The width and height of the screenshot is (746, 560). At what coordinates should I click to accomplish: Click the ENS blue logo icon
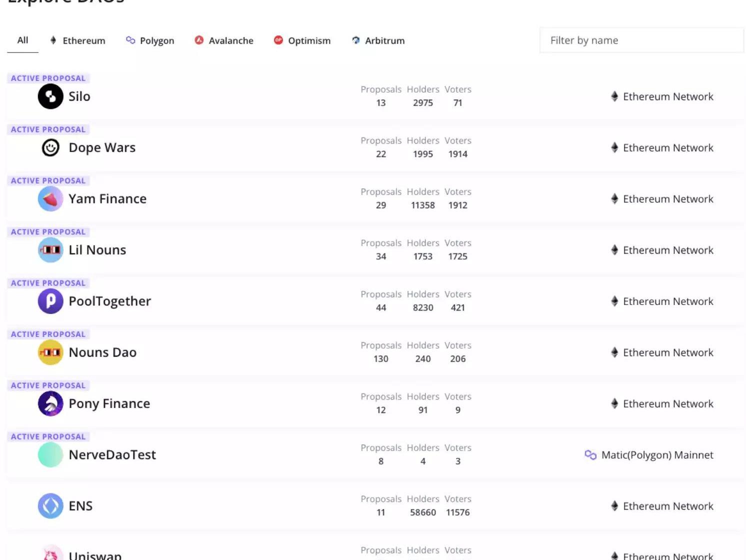coord(50,506)
